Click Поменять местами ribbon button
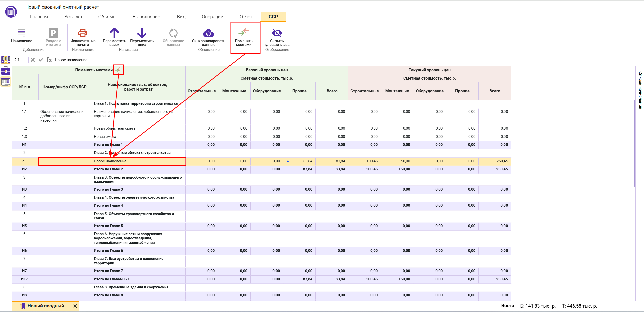 click(x=244, y=37)
